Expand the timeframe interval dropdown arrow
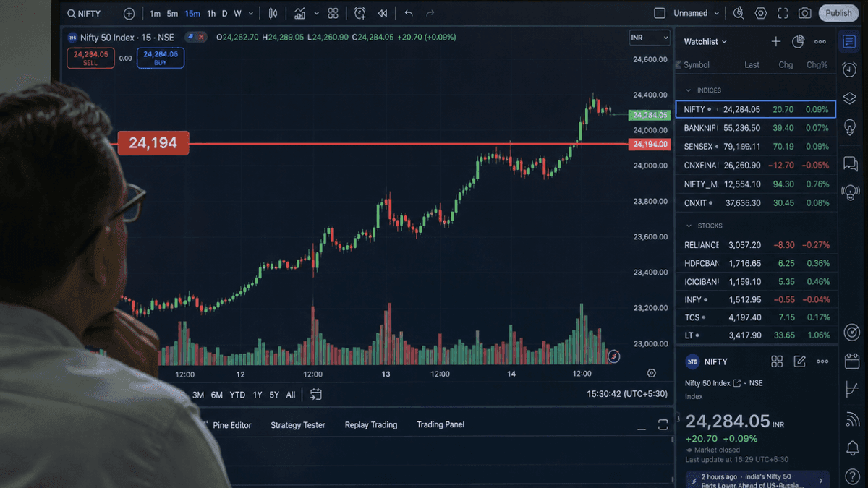The width and height of the screenshot is (868, 488). [x=251, y=14]
